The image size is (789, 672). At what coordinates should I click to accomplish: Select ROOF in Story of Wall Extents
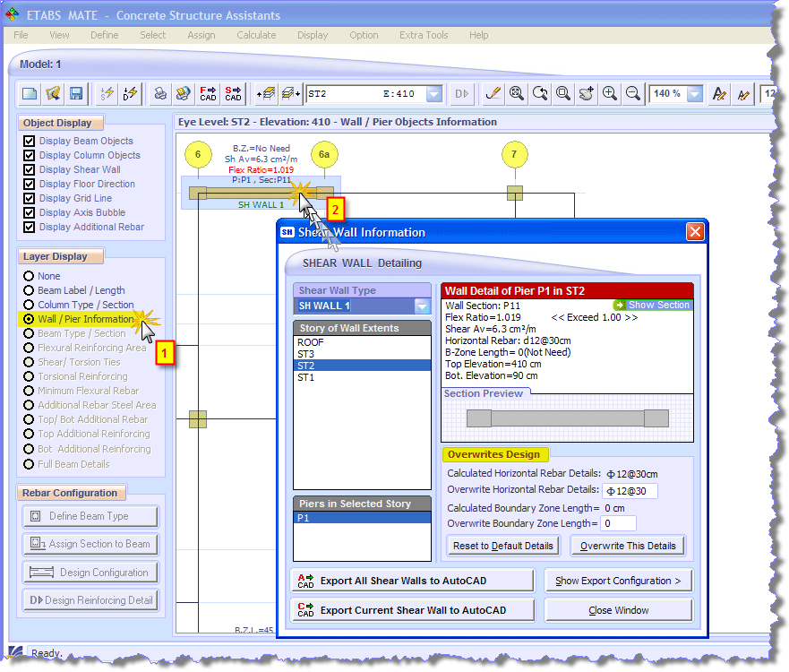coord(311,342)
